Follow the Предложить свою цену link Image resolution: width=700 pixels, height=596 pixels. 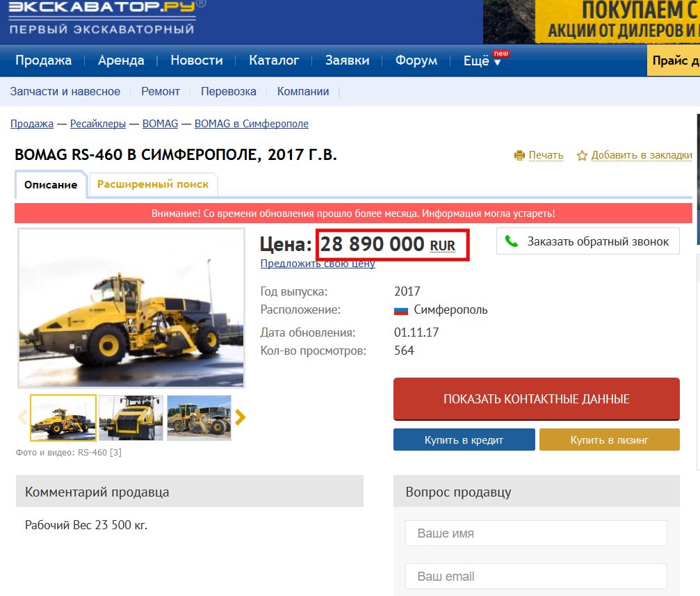click(x=318, y=264)
